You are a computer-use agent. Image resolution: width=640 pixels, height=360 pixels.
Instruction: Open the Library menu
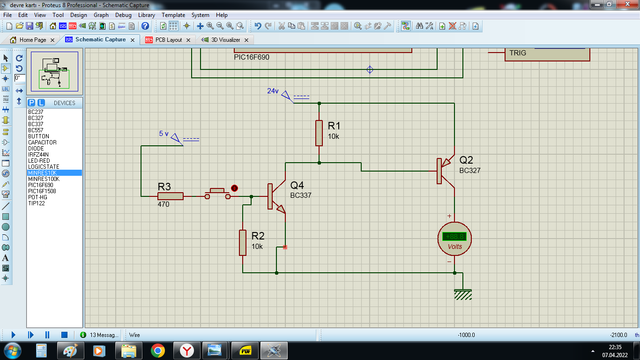coord(146,15)
